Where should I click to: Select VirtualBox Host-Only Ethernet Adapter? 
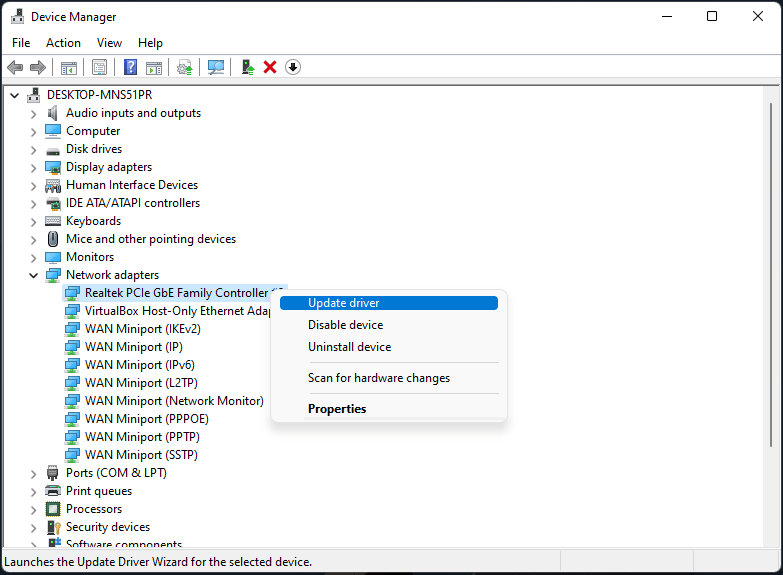tap(177, 311)
